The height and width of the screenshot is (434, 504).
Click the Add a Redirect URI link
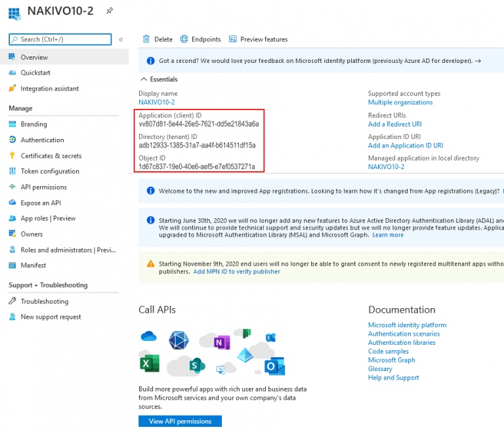pyautogui.click(x=394, y=124)
